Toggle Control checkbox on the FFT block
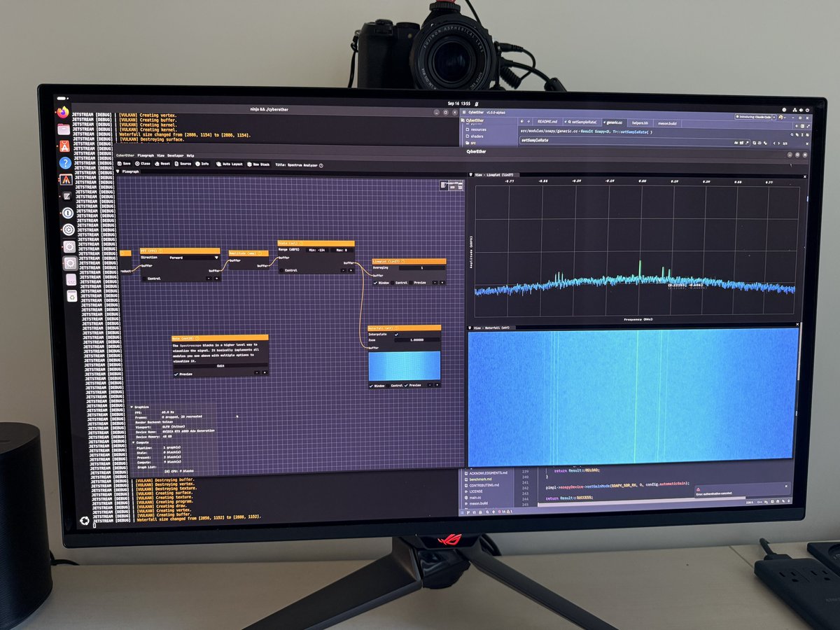840x630 pixels. pos(144,279)
